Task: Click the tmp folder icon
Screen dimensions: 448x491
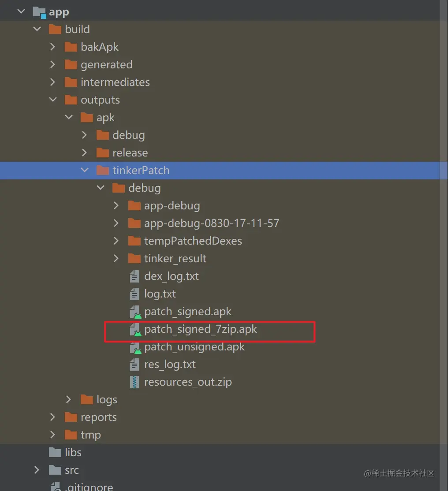Action: tap(71, 435)
